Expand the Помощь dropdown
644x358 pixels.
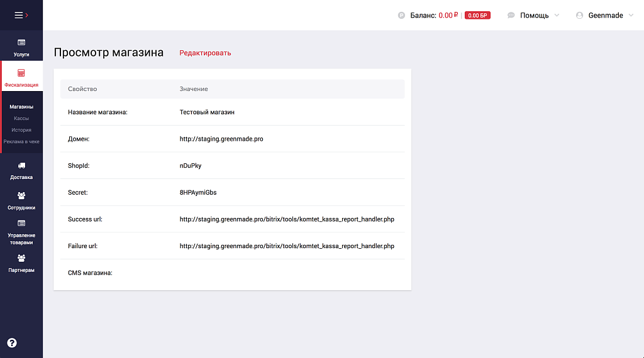tap(533, 16)
